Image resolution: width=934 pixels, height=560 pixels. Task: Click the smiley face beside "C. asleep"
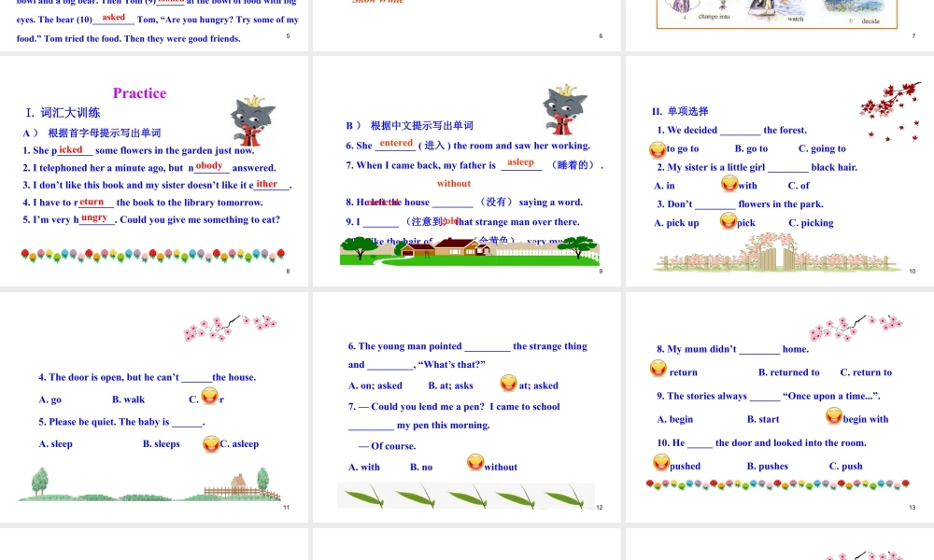pyautogui.click(x=211, y=443)
